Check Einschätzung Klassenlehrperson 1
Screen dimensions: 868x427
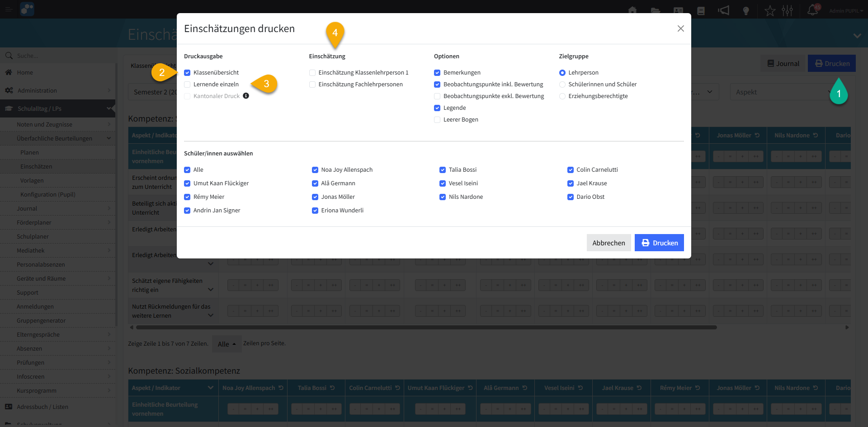pyautogui.click(x=312, y=72)
